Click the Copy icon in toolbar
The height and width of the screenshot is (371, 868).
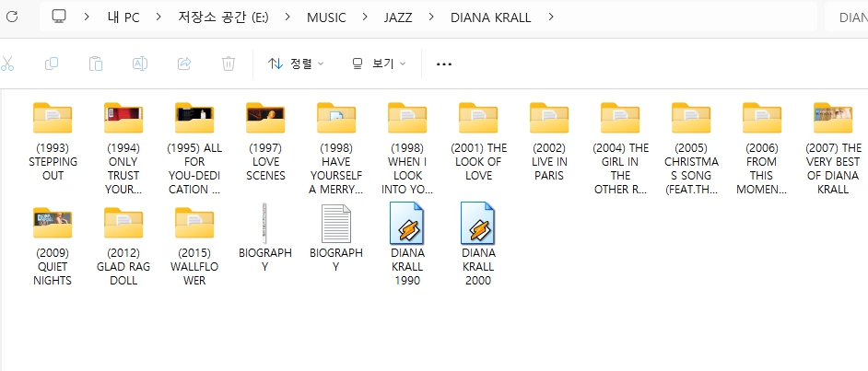[x=52, y=64]
